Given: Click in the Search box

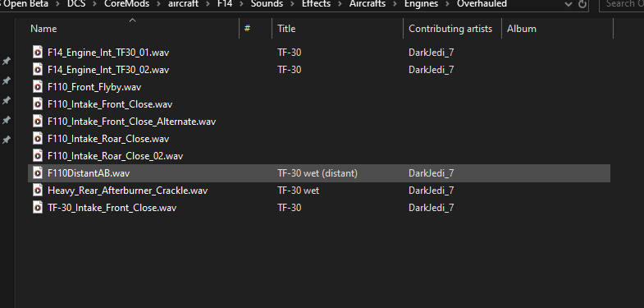Looking at the screenshot, I should [622, 4].
